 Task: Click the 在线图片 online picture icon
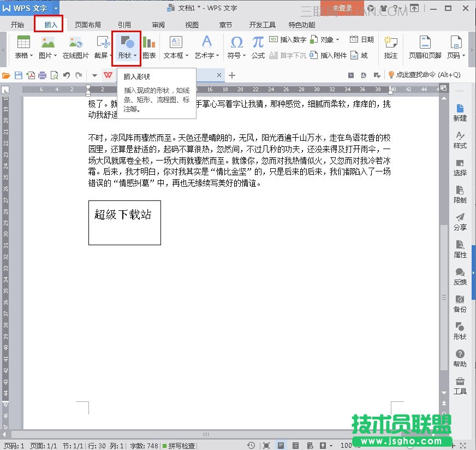click(75, 43)
